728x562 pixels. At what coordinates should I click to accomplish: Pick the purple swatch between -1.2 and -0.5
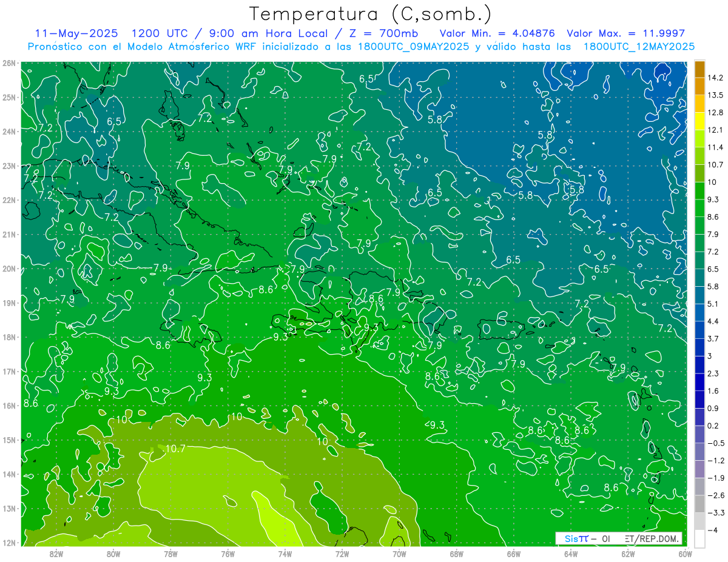click(699, 451)
